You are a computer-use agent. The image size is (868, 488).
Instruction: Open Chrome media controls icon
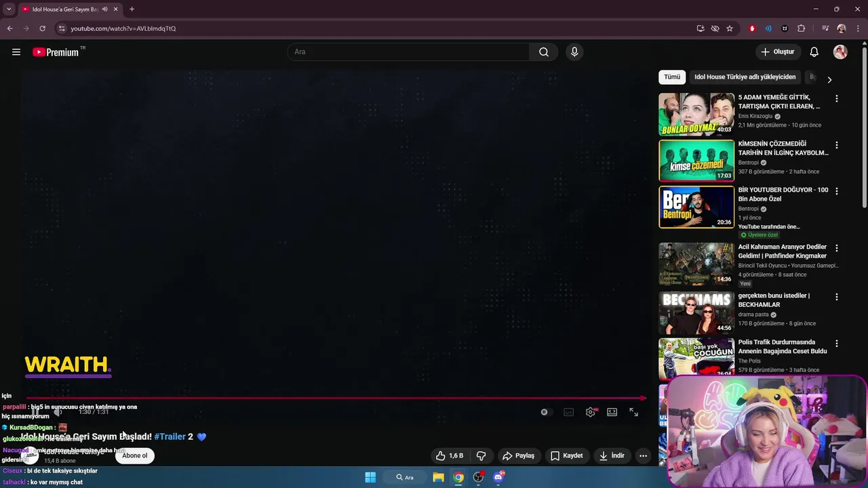[825, 28]
